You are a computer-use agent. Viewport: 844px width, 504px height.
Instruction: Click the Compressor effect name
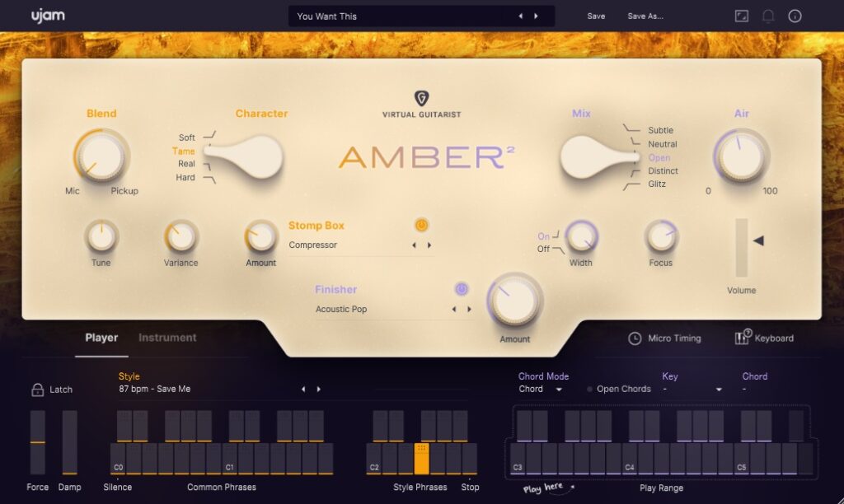pyautogui.click(x=312, y=245)
